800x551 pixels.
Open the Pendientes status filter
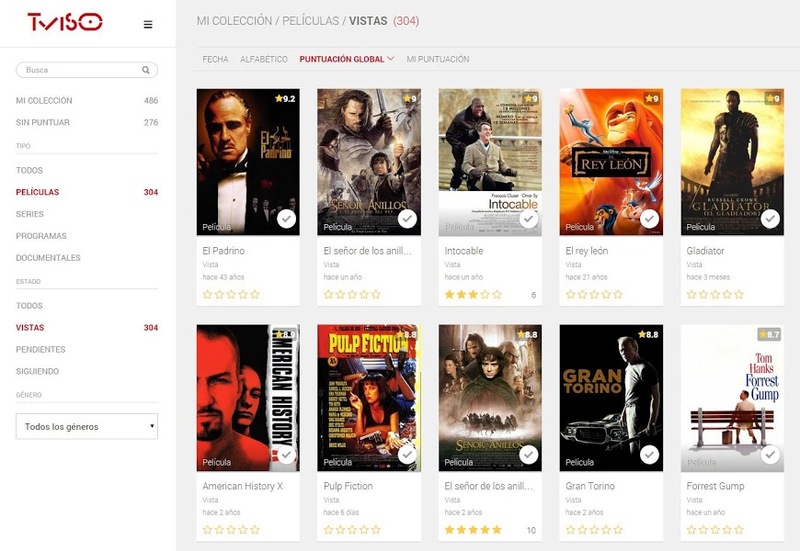(41, 349)
